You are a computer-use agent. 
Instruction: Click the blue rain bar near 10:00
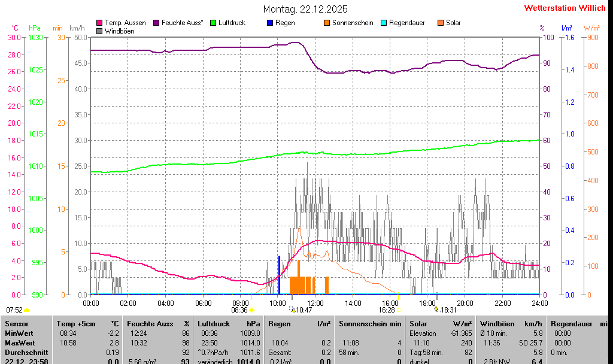(279, 275)
